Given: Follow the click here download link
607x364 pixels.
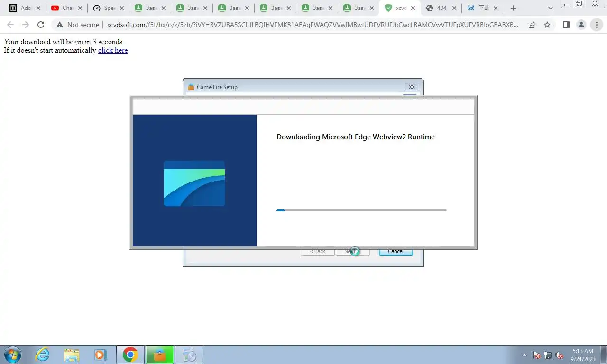Looking at the screenshot, I should coord(113,50).
